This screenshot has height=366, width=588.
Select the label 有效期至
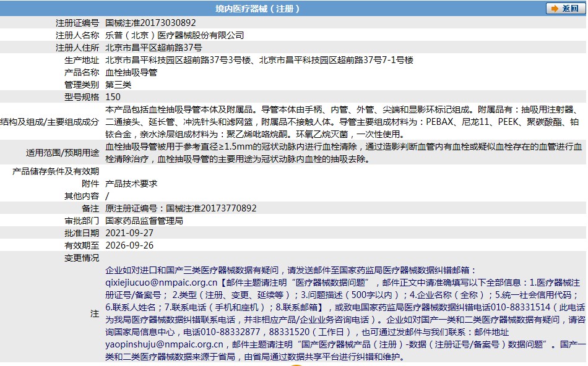coord(82,245)
